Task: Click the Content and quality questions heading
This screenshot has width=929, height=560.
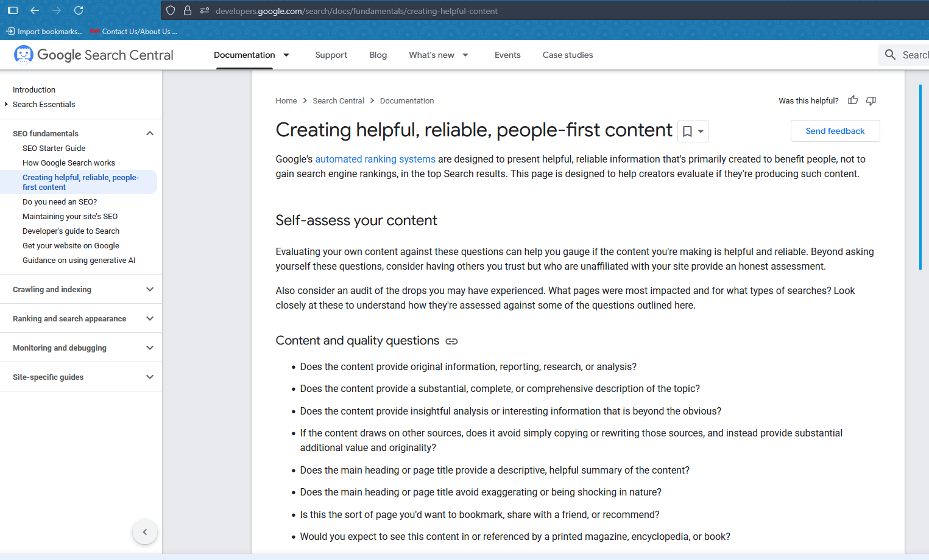Action: pyautogui.click(x=358, y=341)
